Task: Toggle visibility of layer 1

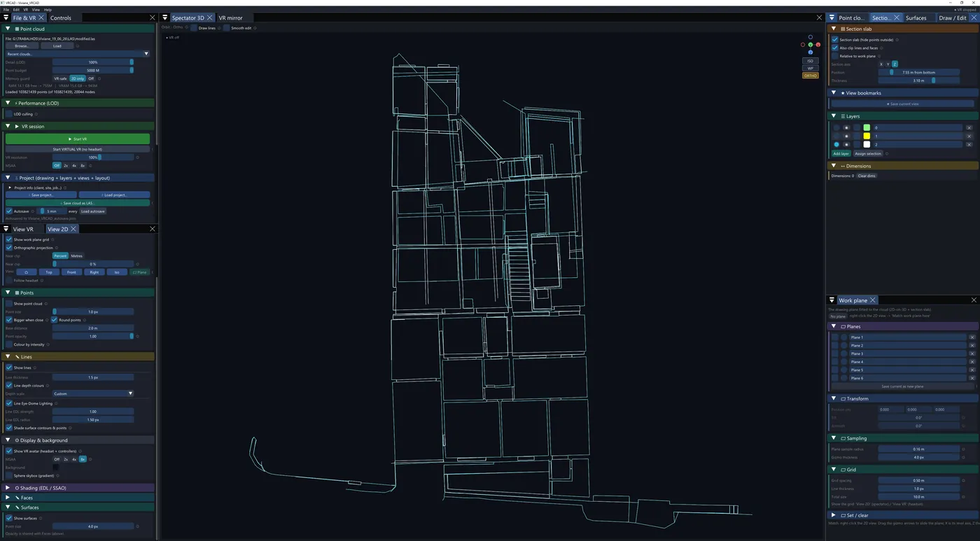Action: pyautogui.click(x=846, y=136)
